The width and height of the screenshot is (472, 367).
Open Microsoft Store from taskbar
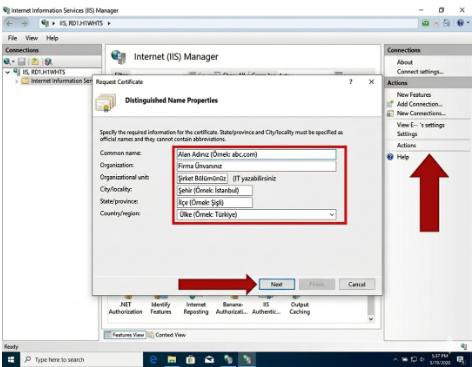click(190, 359)
